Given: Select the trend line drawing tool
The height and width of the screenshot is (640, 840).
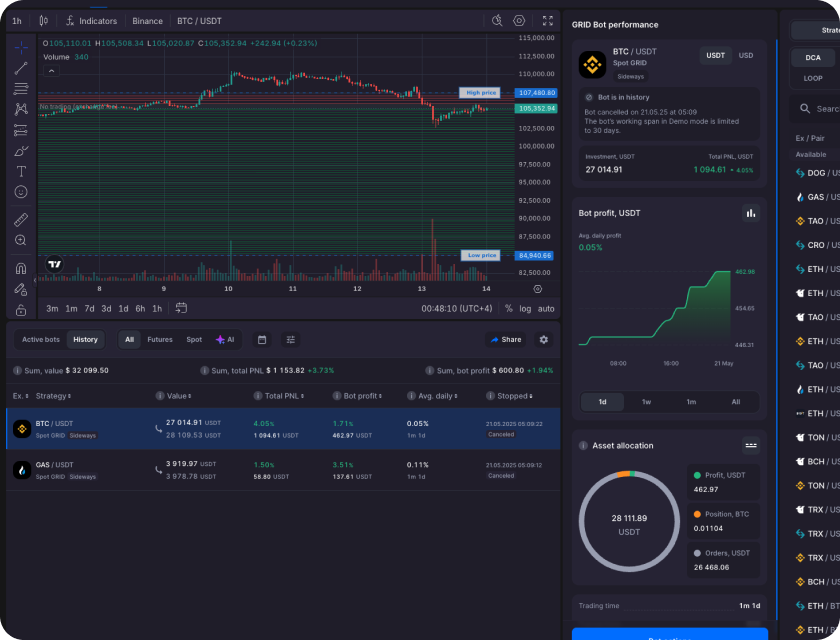Looking at the screenshot, I should tap(20, 69).
